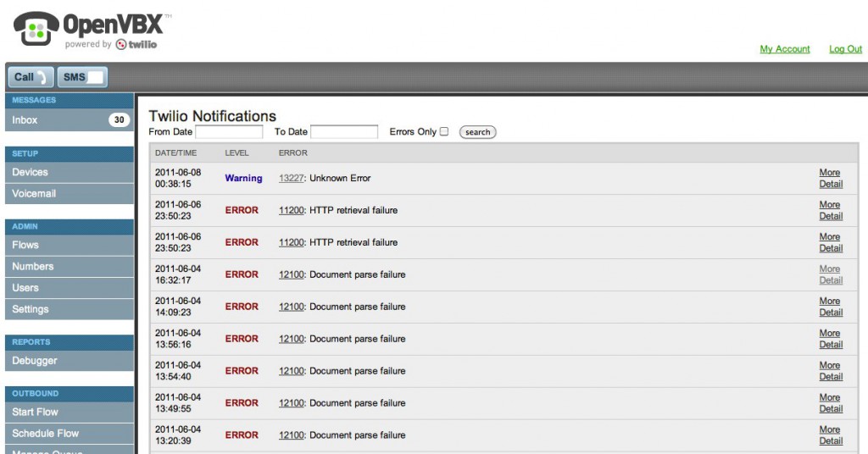Click ERROR label in 13:56:16 row
This screenshot has height=454, width=868.
[x=242, y=339]
